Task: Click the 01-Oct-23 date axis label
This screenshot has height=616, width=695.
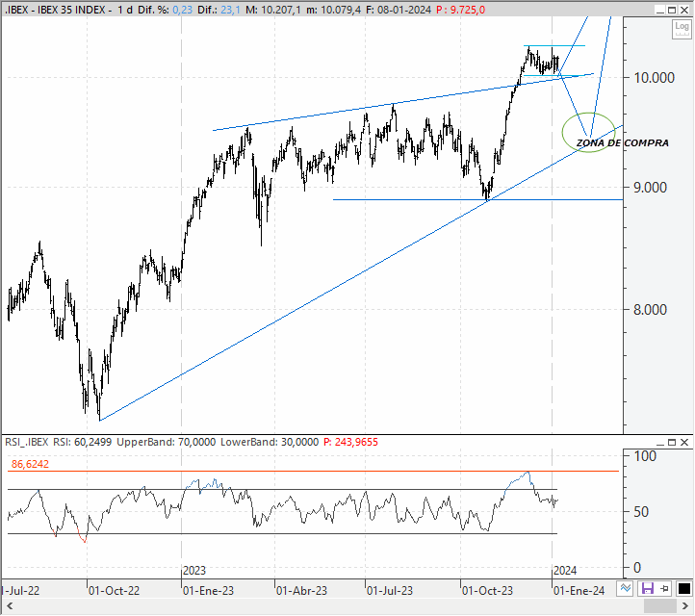Action: (488, 591)
